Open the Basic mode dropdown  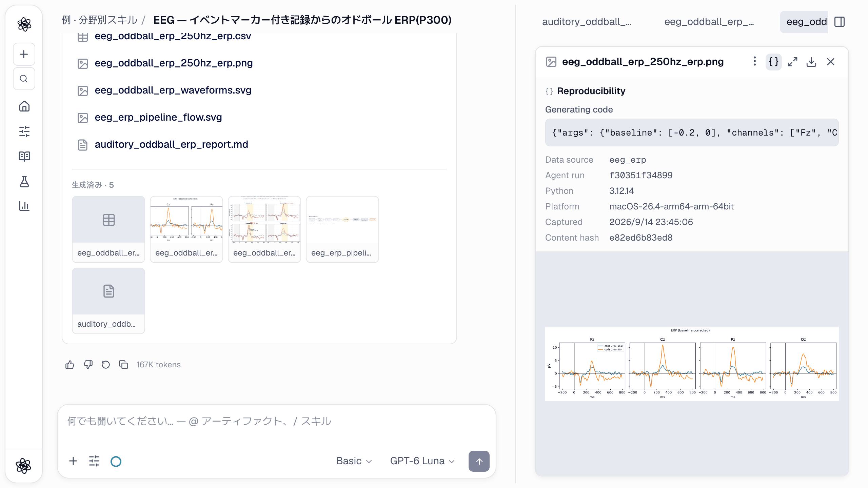(354, 461)
